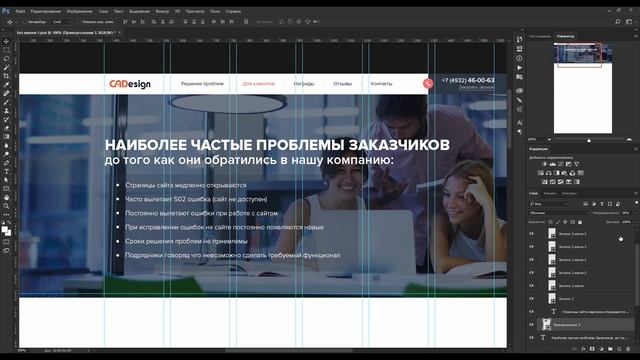This screenshot has height=360, width=640.
Task: Select the Eraser tool
Action: tap(6, 128)
